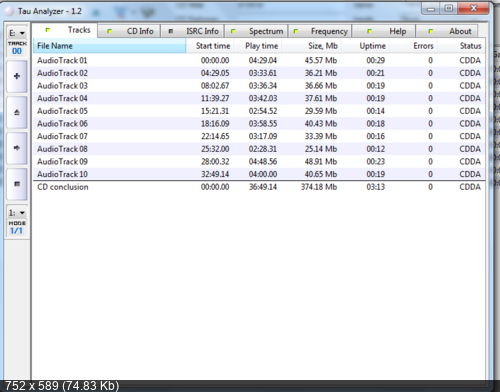Click the dark indicator icon on ISRC Info tab

[x=171, y=31]
